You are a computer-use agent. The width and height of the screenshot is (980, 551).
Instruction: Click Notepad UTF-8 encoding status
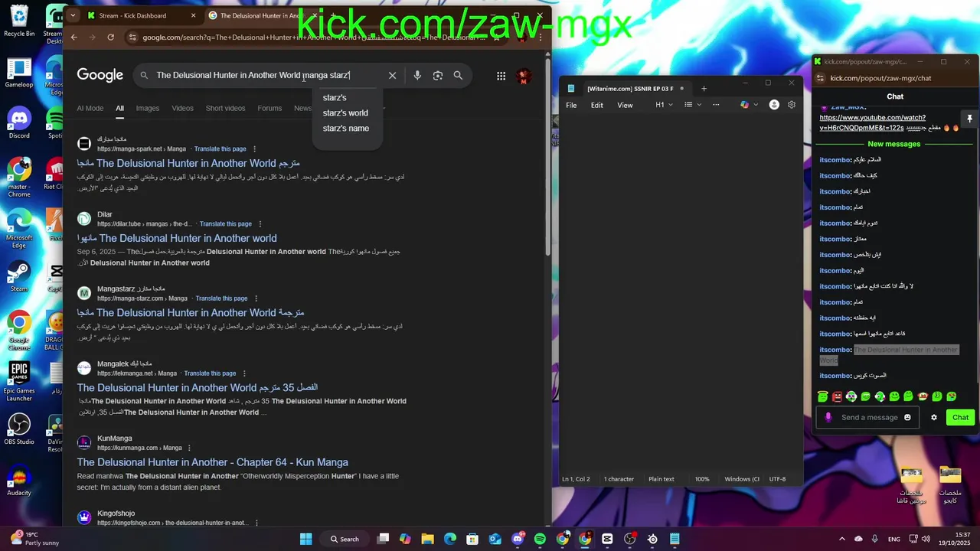[x=777, y=479]
